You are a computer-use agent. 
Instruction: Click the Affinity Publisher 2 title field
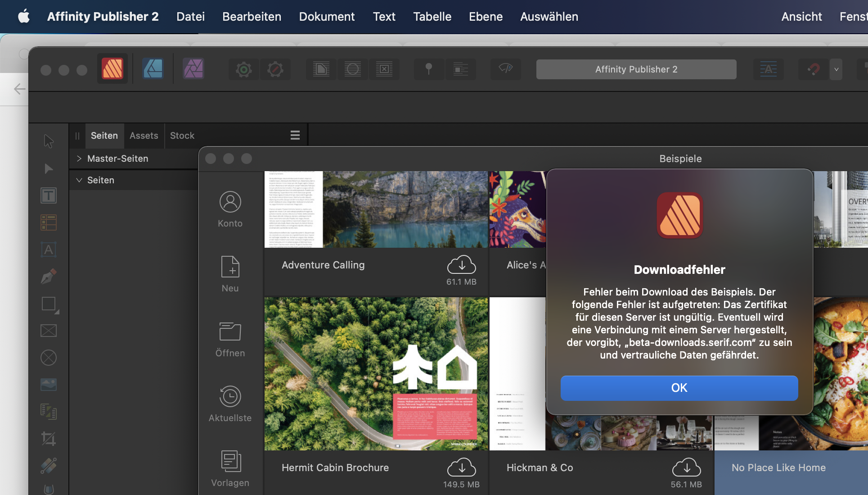pyautogui.click(x=636, y=69)
